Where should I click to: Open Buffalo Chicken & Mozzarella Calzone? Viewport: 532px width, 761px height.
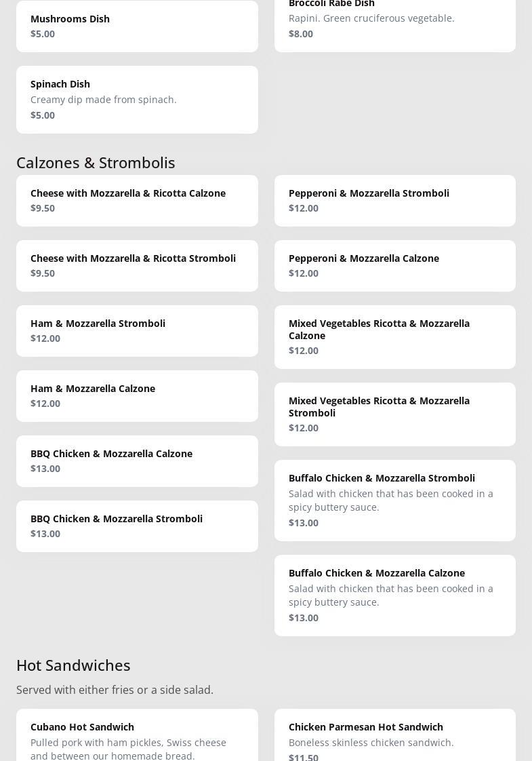394,595
